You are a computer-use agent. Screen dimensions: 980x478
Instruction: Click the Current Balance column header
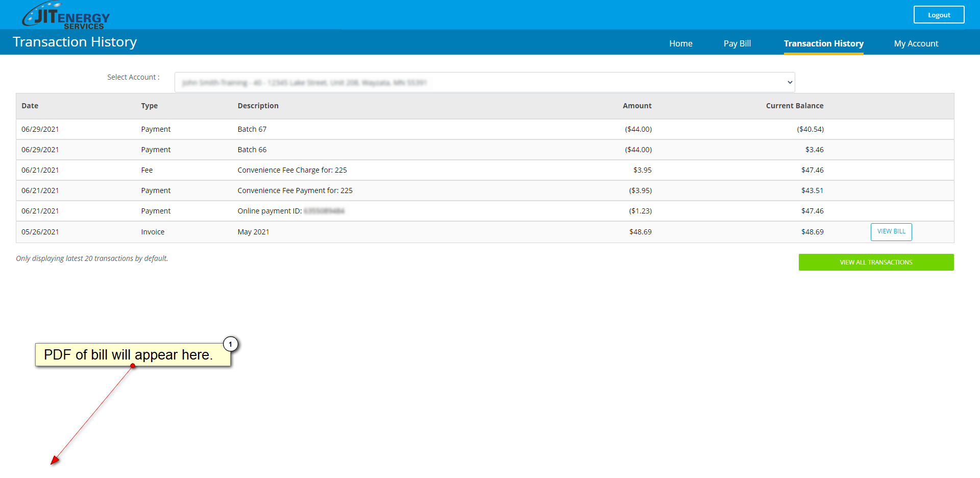[x=794, y=106]
